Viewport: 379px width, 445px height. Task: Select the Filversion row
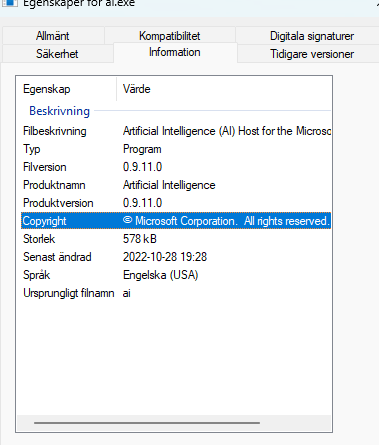(x=176, y=167)
